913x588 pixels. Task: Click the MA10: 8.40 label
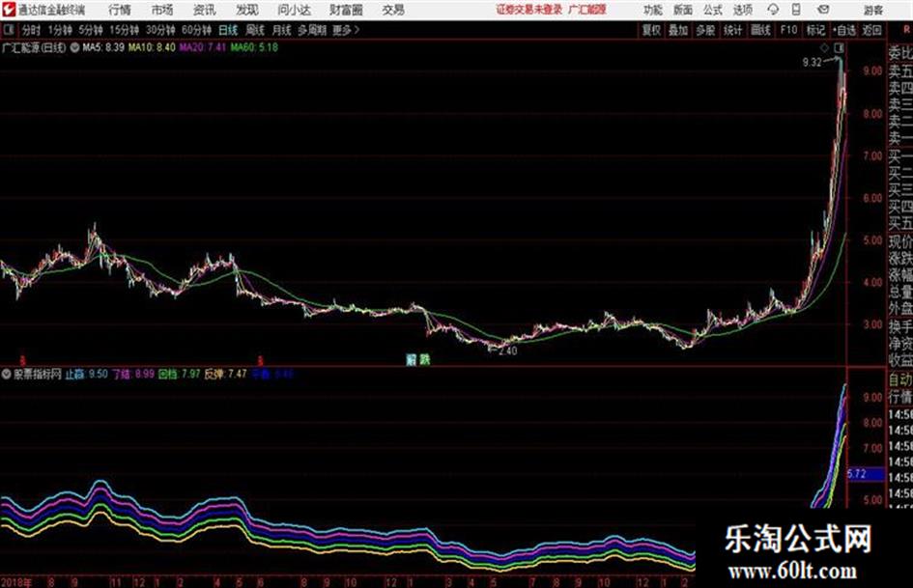pos(152,47)
